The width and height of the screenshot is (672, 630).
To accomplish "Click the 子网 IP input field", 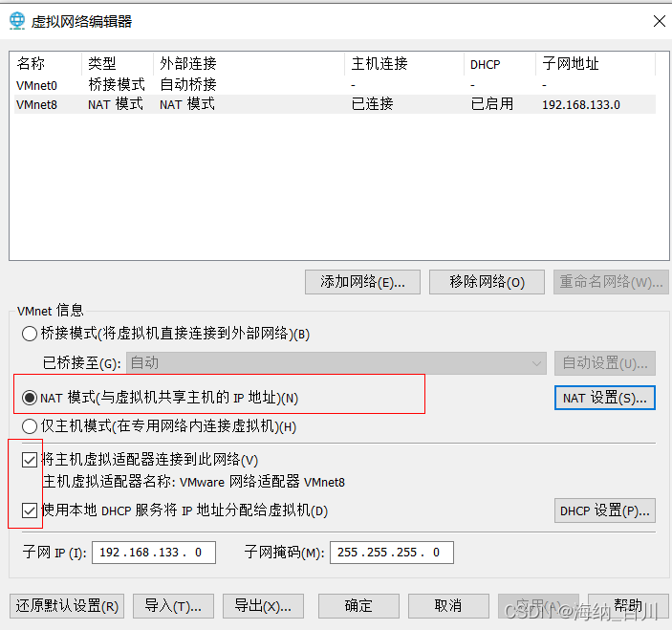I will [154, 553].
